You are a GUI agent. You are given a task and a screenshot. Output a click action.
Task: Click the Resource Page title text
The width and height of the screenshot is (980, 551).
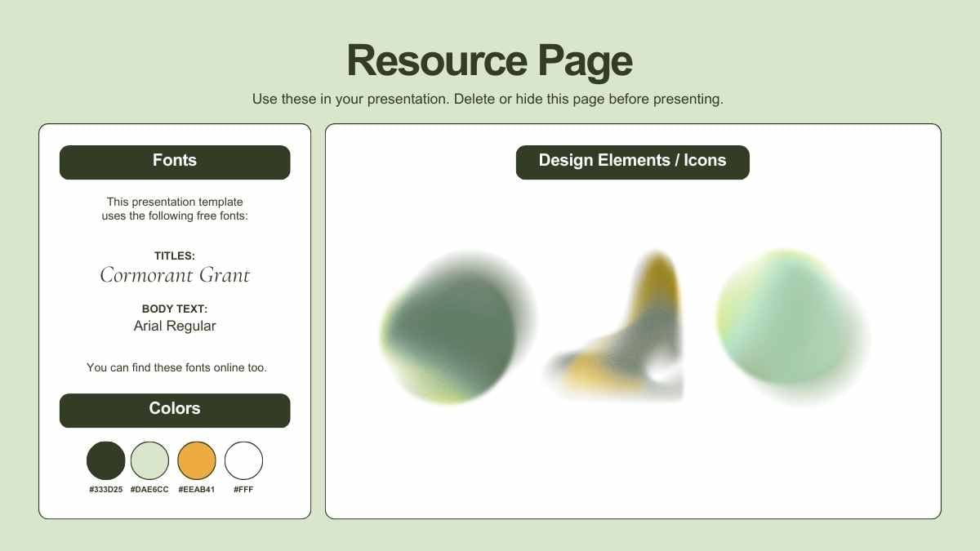pyautogui.click(x=489, y=60)
